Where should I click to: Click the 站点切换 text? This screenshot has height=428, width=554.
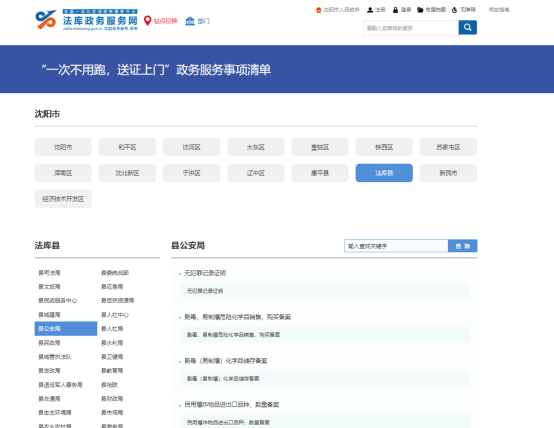(165, 21)
